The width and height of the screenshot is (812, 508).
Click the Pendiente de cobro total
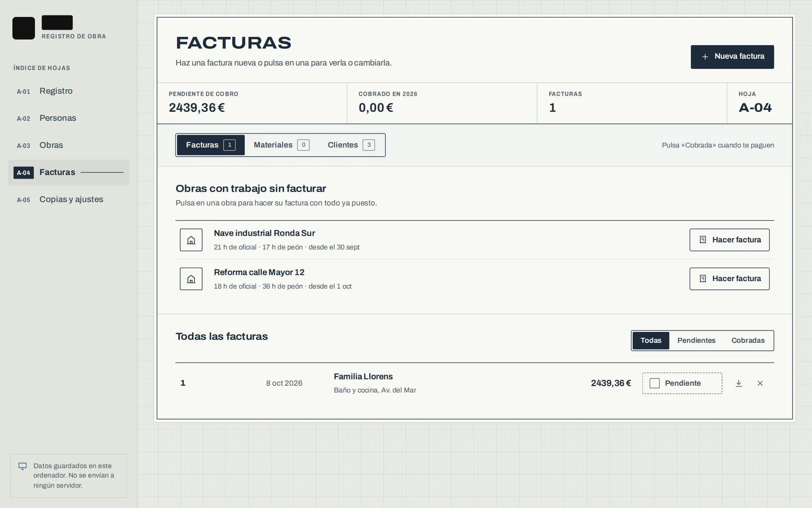(x=197, y=108)
